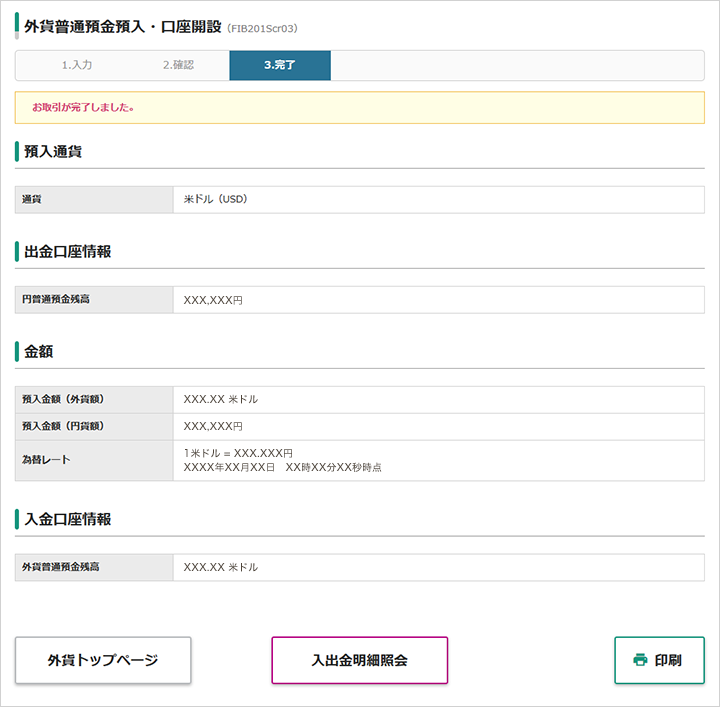Click the 米ドル (USD) currency value
The image size is (720, 707).
(x=215, y=199)
